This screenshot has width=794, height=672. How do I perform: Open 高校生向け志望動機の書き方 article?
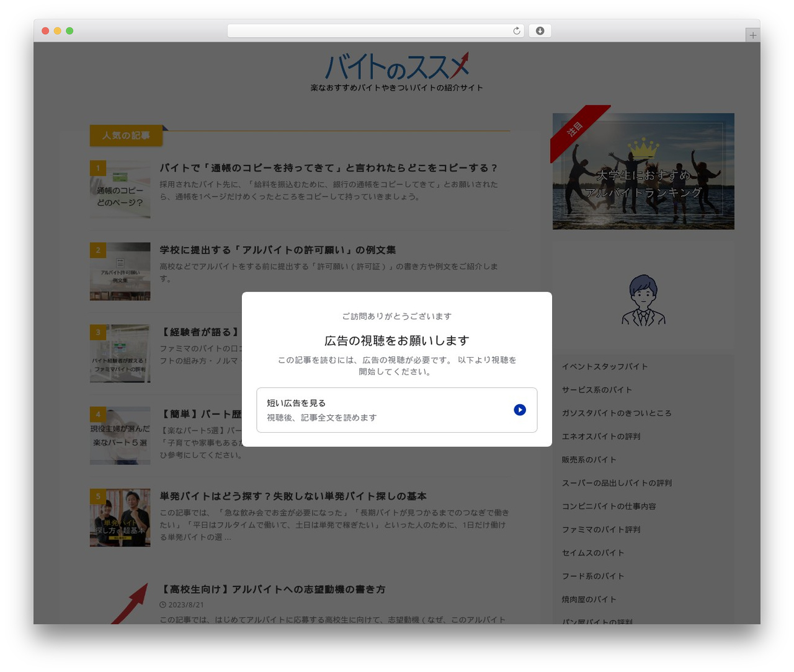pos(272,589)
